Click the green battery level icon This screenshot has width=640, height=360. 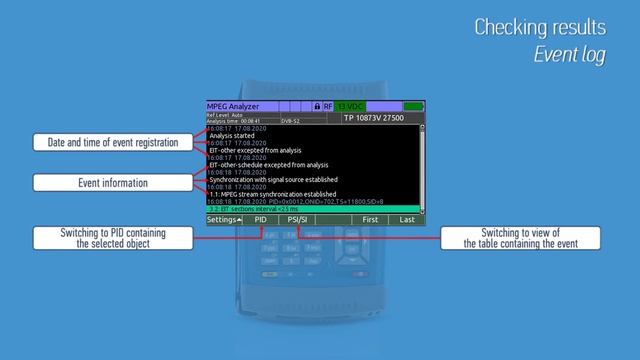(x=413, y=107)
